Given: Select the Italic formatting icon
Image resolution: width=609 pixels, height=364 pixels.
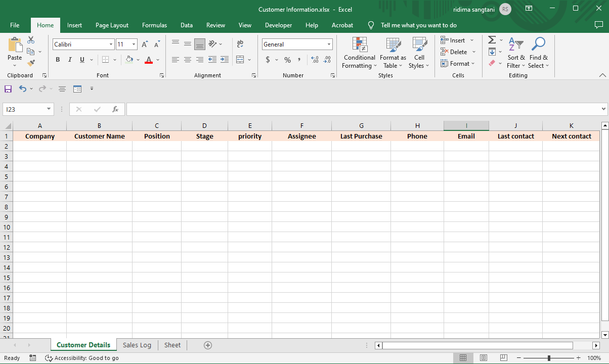Looking at the screenshot, I should pyautogui.click(x=70, y=60).
